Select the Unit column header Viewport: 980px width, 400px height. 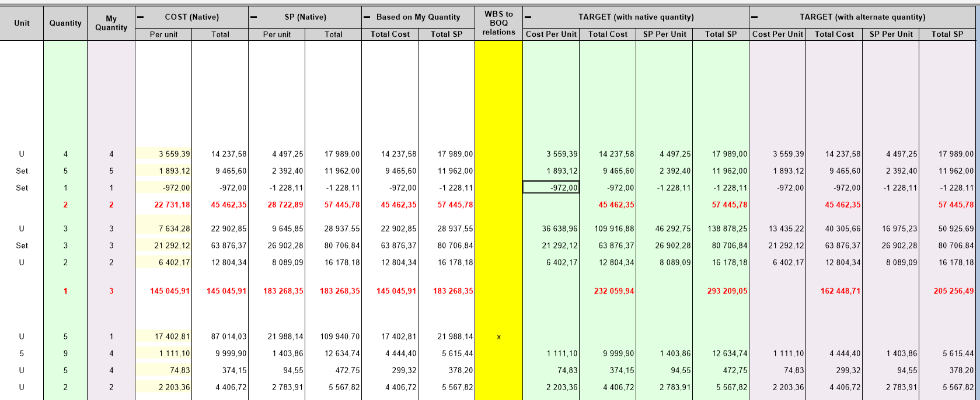click(22, 23)
